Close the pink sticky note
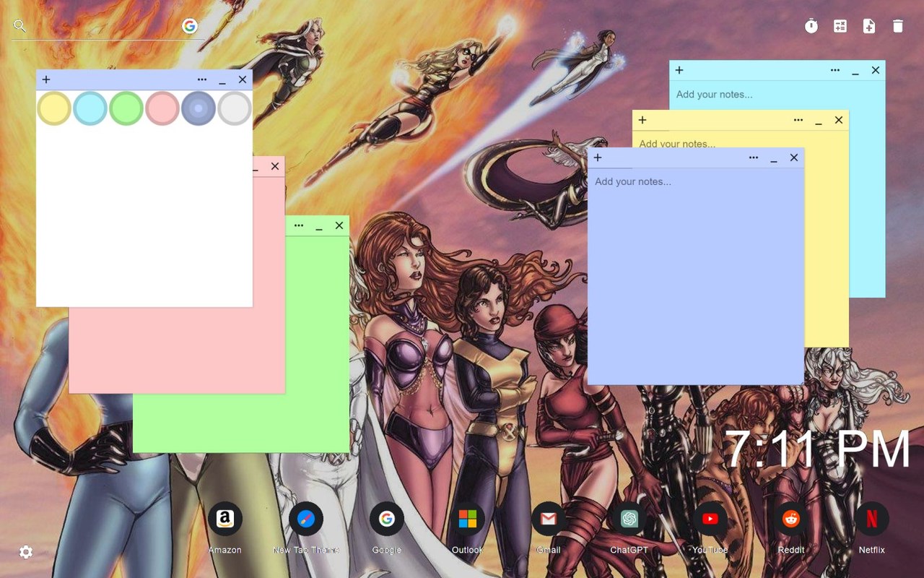 pos(275,166)
